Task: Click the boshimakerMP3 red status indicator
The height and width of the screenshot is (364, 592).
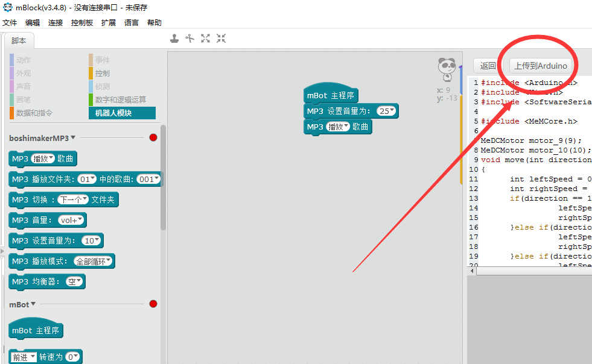Action: 153,137
